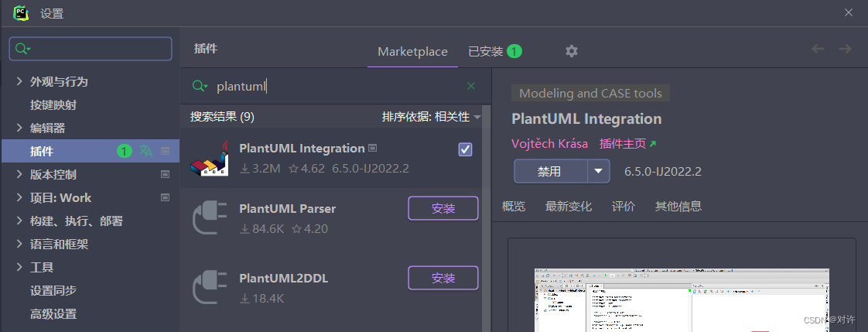Close the 设置 dialog
Image resolution: width=868 pixels, height=332 pixels.
848,12
